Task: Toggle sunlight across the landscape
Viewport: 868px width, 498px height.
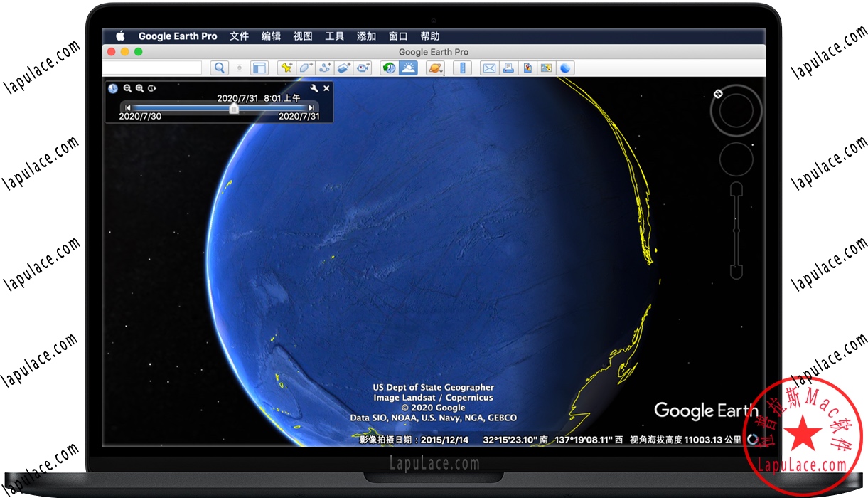Action: pyautogui.click(x=408, y=68)
